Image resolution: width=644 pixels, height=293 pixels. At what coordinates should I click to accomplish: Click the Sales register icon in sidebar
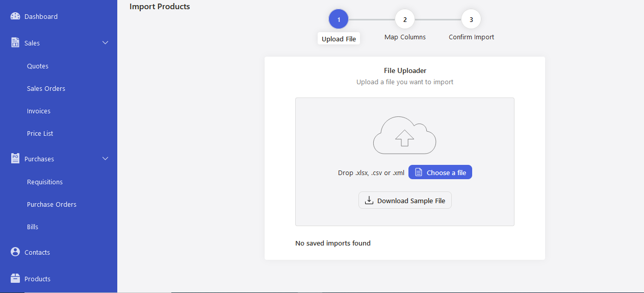click(15, 43)
